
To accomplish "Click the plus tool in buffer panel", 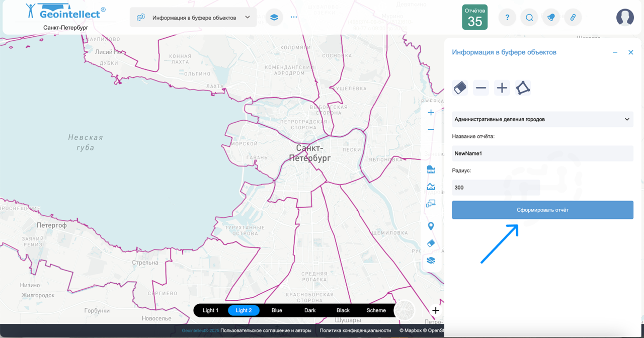I will tap(502, 88).
